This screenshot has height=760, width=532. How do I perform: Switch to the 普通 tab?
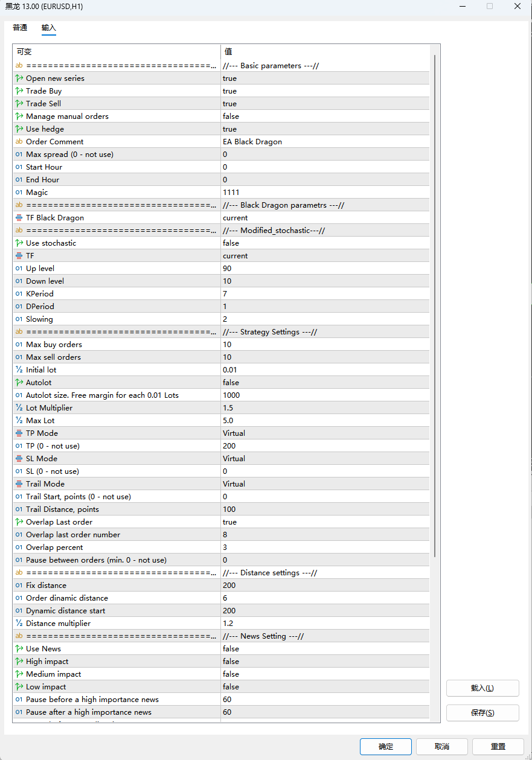click(20, 28)
